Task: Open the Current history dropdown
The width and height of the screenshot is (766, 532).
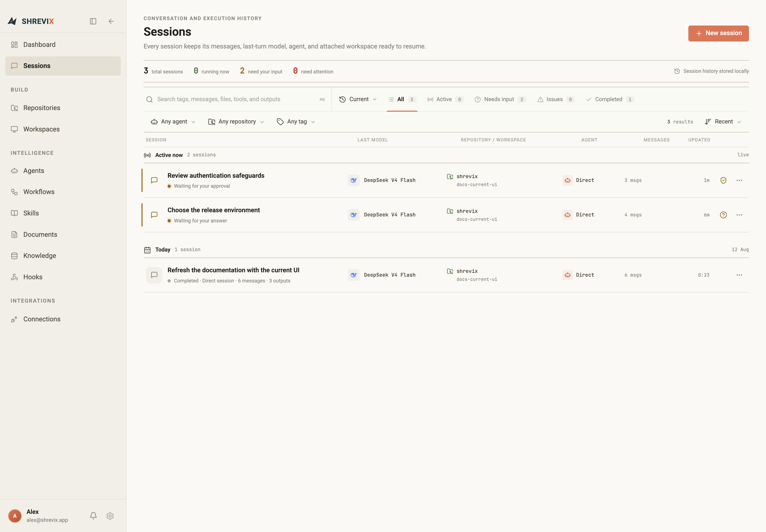Action: tap(358, 99)
